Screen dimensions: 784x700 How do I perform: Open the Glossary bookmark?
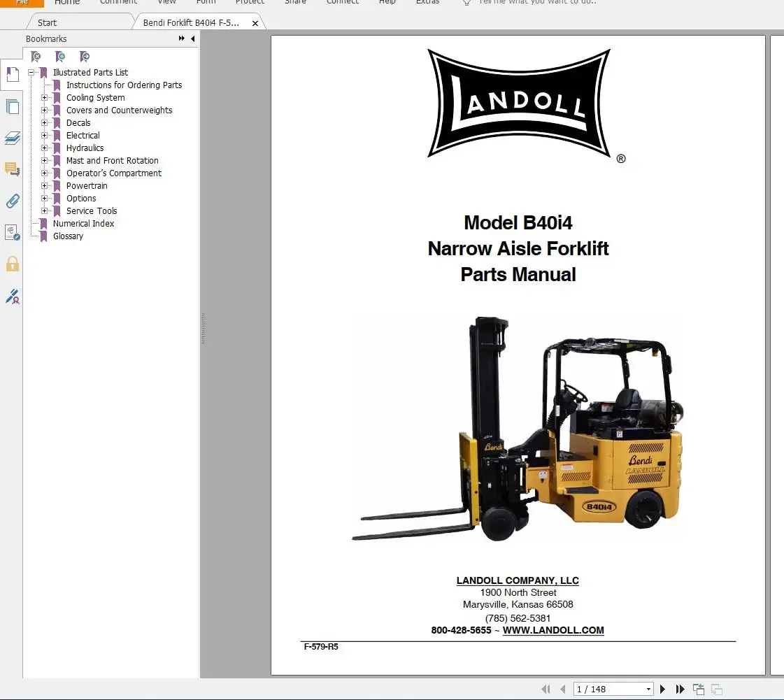click(x=68, y=236)
